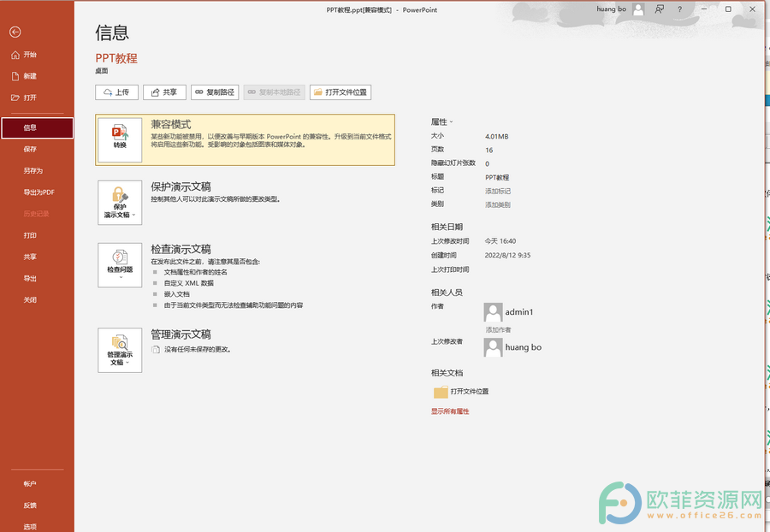Click 打开文件位置 under 相关文档
The height and width of the screenshot is (532, 770).
(461, 392)
